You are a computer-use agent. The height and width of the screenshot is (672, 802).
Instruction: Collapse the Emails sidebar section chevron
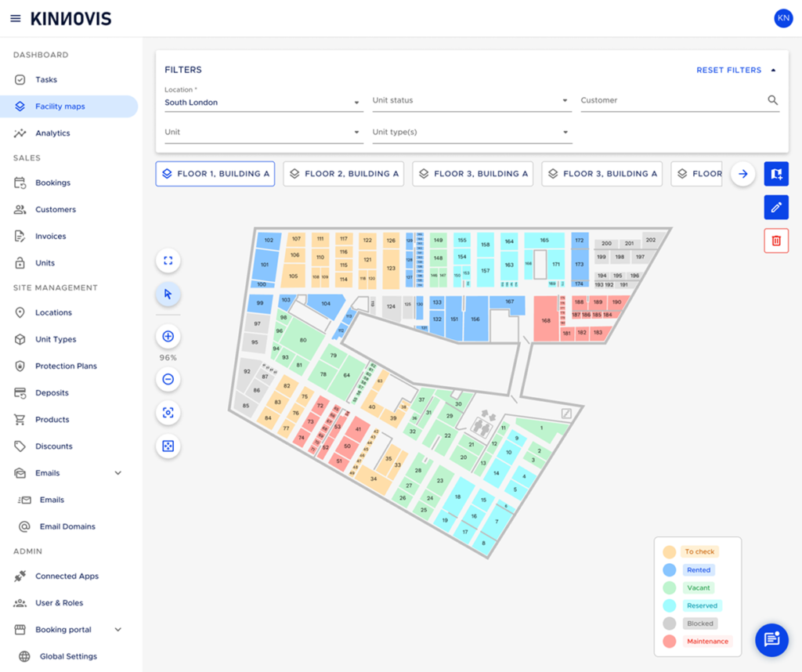[x=118, y=473]
